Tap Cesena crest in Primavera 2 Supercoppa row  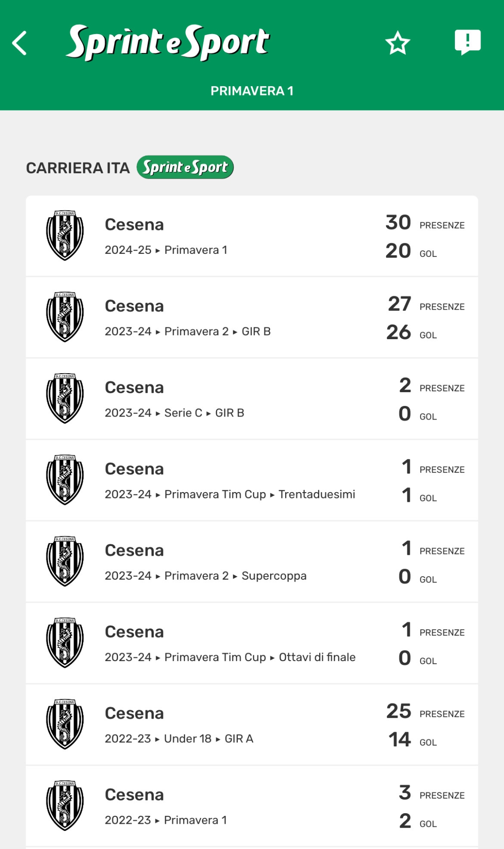65,561
